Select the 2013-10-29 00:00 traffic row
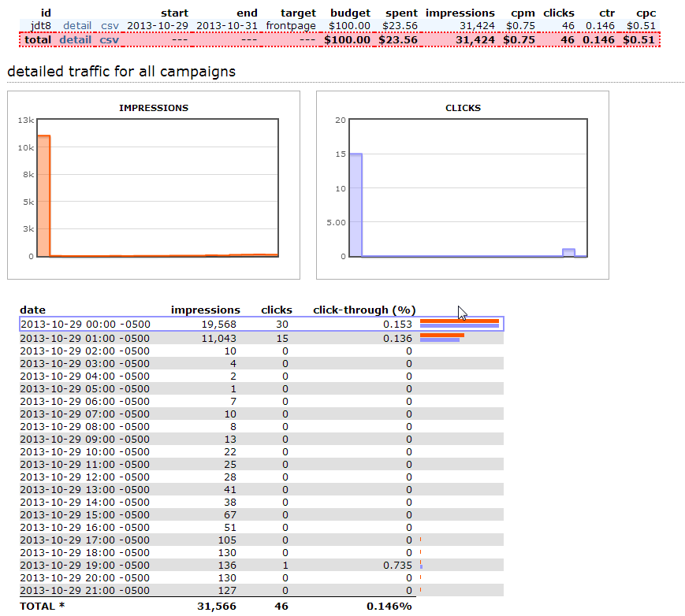Image resolution: width=685 pixels, height=616 pixels. [x=260, y=324]
